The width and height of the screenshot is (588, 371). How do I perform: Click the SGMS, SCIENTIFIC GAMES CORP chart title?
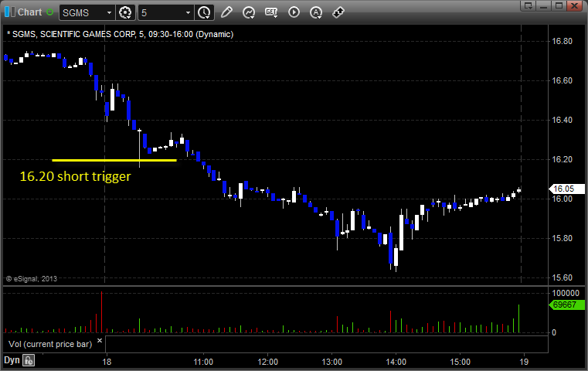(120, 34)
